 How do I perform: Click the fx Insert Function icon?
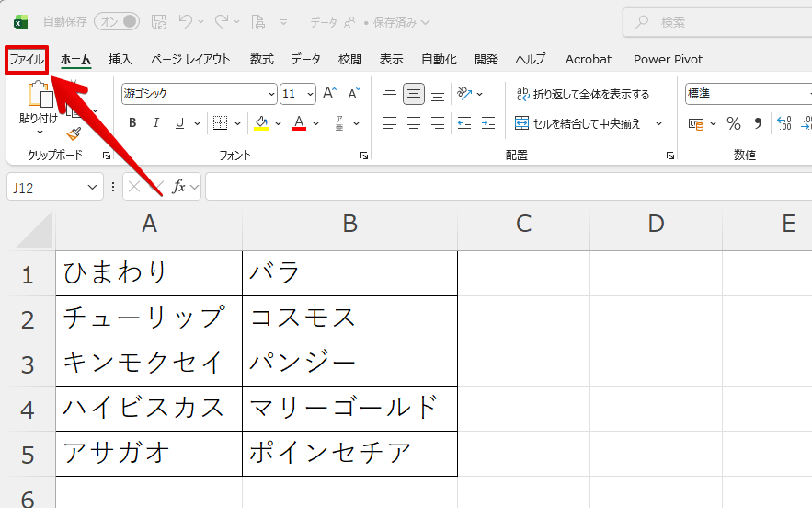[178, 187]
